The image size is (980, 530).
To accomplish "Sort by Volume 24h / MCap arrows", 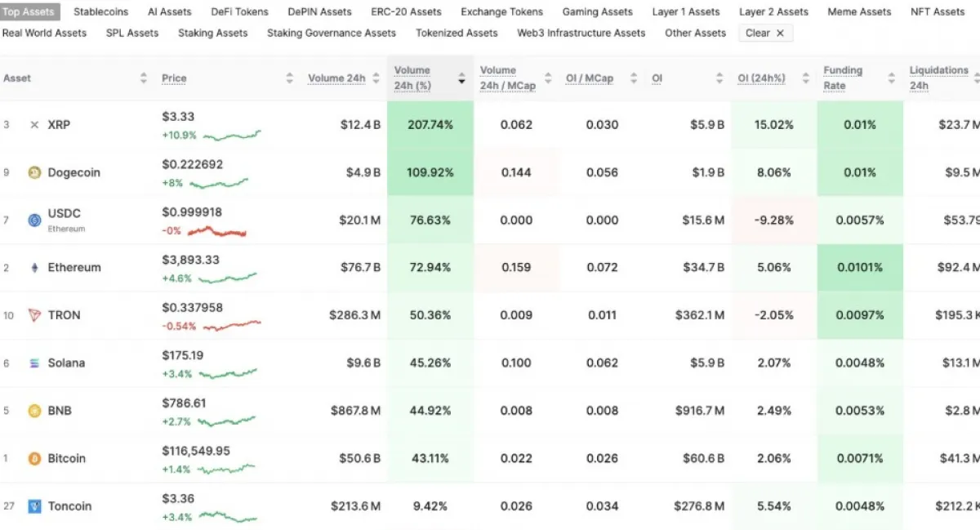I will 548,78.
